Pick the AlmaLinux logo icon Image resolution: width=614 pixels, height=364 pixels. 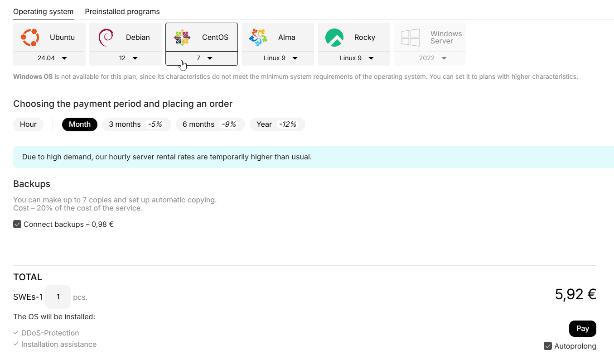258,38
